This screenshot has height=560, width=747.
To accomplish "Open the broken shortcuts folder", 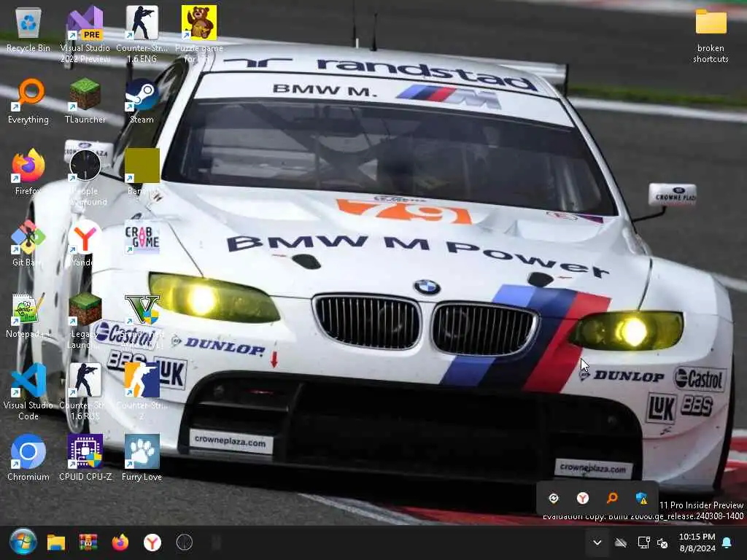I will 711,36.
